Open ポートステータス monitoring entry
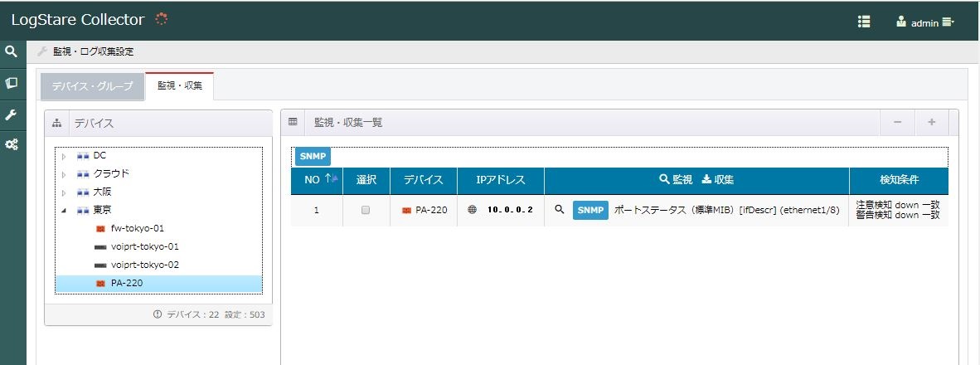Image resolution: width=980 pixels, height=365 pixels. [x=725, y=210]
